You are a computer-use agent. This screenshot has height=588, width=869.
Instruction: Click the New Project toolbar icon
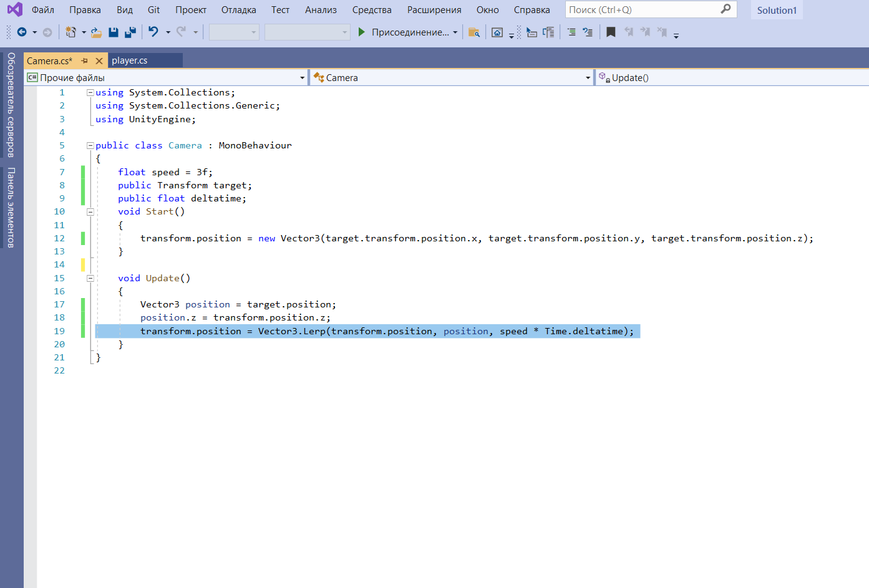71,32
